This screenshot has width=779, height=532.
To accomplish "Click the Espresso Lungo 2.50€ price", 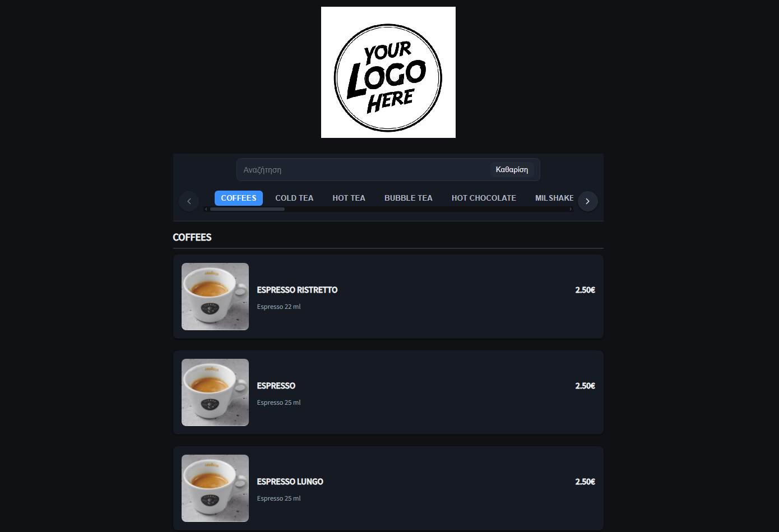I will pos(585,482).
